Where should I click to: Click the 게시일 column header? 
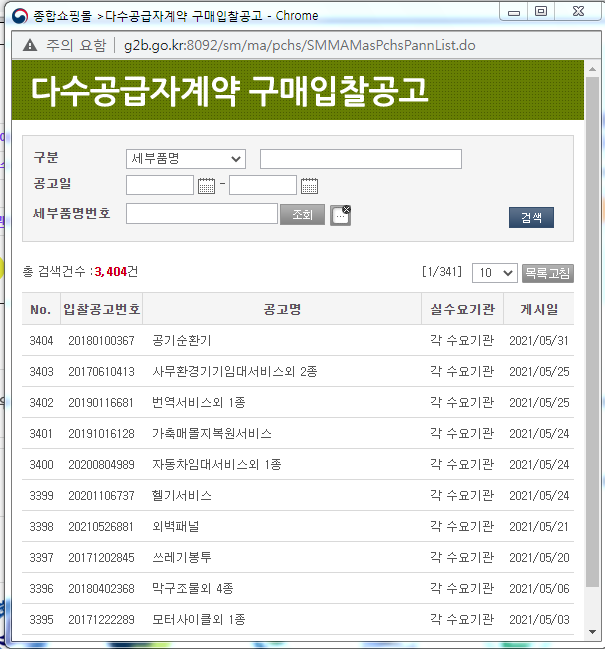(x=539, y=309)
